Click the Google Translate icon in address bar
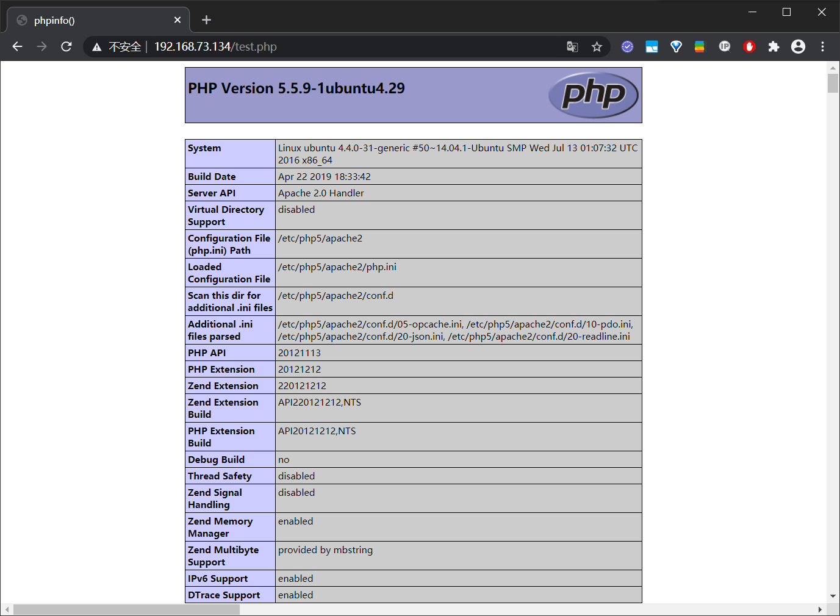The width and height of the screenshot is (840, 616). [x=572, y=46]
